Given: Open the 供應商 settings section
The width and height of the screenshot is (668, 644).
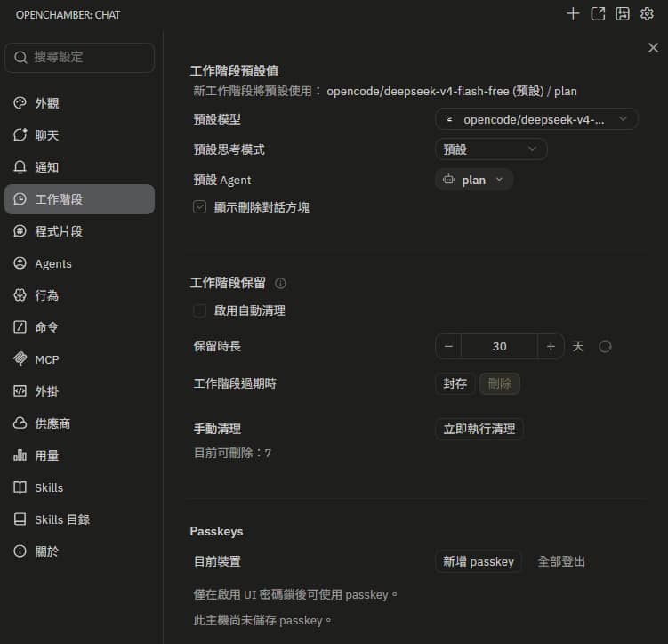Looking at the screenshot, I should click(x=79, y=423).
